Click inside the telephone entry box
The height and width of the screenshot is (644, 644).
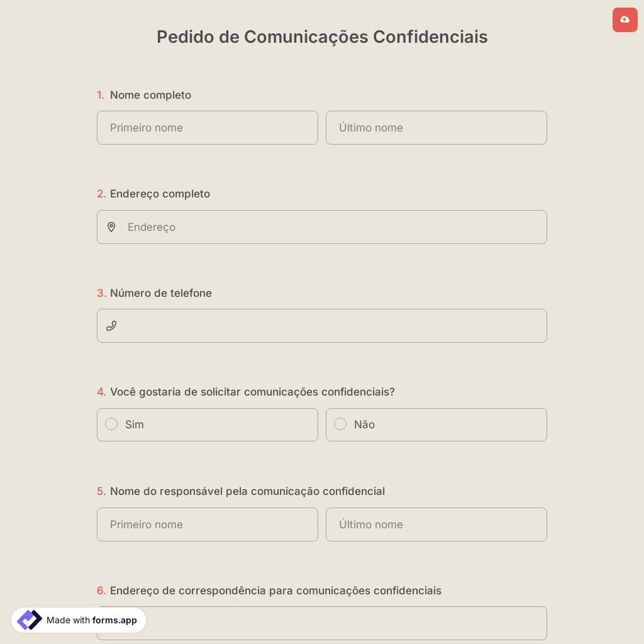click(322, 325)
